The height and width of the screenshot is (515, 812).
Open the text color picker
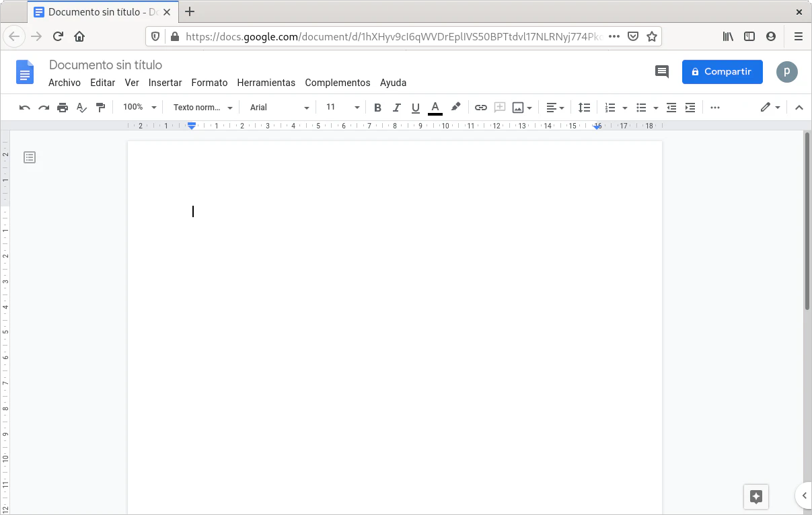435,108
